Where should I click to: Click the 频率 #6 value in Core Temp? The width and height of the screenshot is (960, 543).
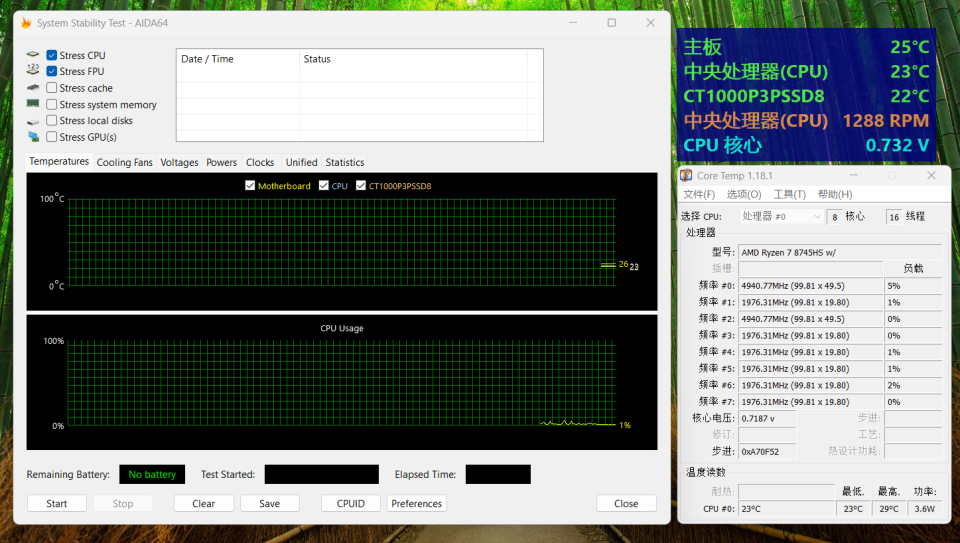click(811, 385)
